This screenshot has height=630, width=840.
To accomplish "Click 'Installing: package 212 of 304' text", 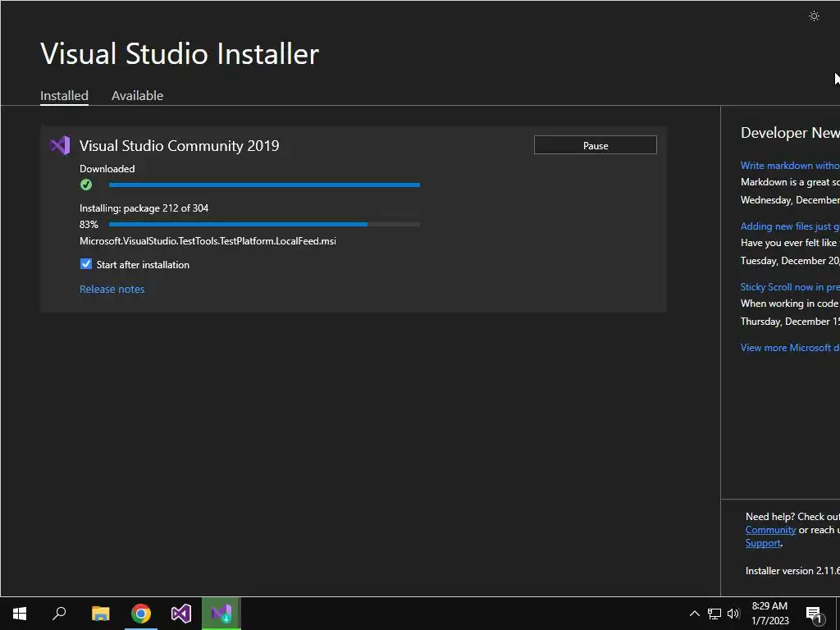I will coord(144,208).
